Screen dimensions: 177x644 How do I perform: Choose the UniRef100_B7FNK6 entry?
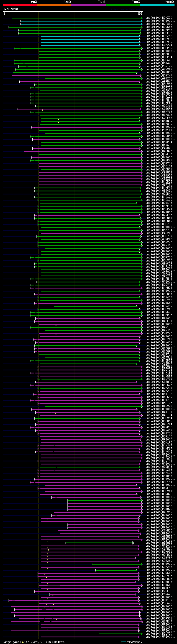coord(159,94)
